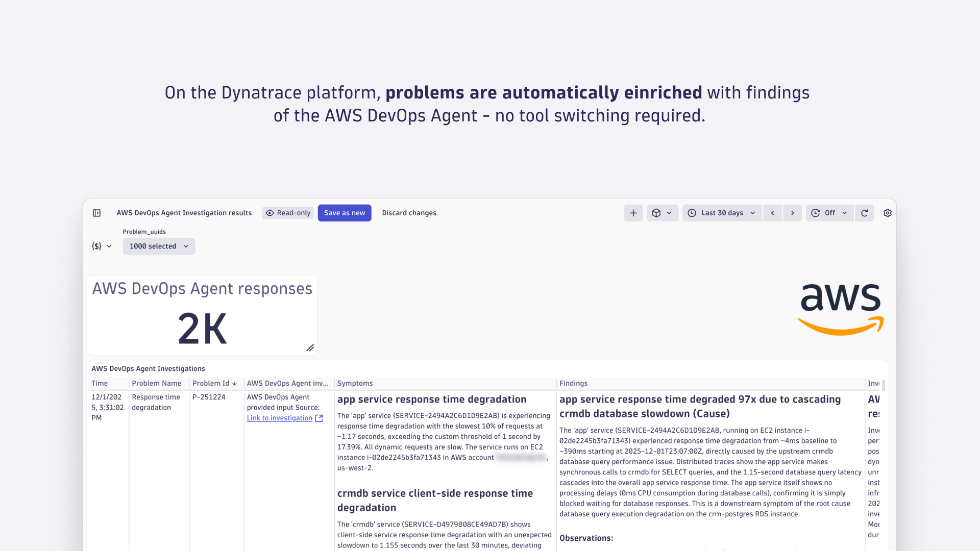
Task: Toggle the Problem Id sort arrow
Action: tap(235, 383)
